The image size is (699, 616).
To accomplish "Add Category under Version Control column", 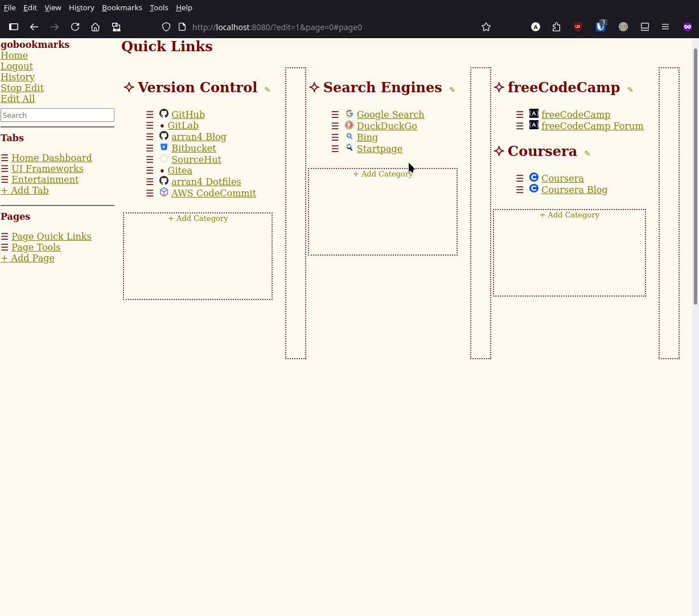I will (198, 218).
